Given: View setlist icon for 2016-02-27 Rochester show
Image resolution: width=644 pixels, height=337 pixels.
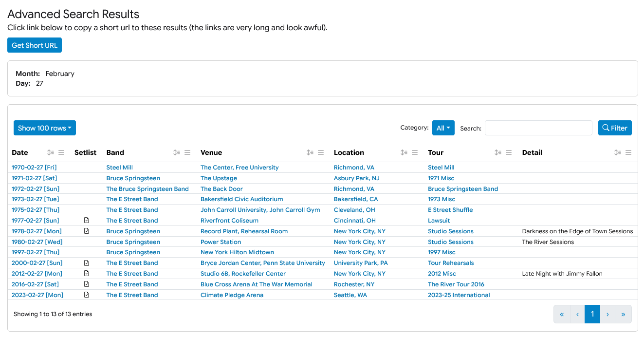Looking at the screenshot, I should tap(87, 284).
